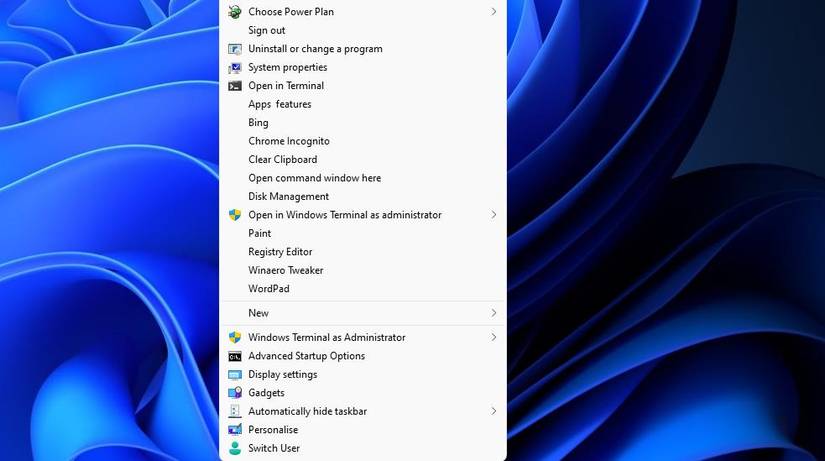The height and width of the screenshot is (461, 825).
Task: Click the Open in Terminal console icon
Action: [x=235, y=86]
